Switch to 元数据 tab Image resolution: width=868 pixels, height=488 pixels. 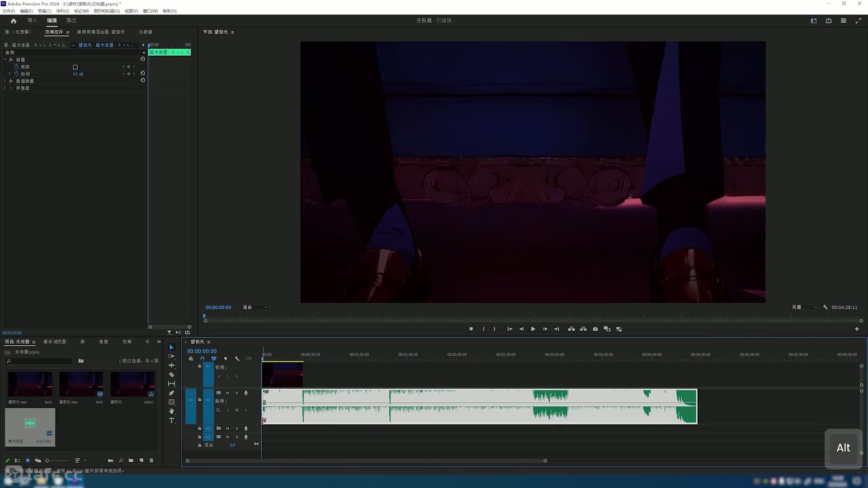(x=146, y=32)
